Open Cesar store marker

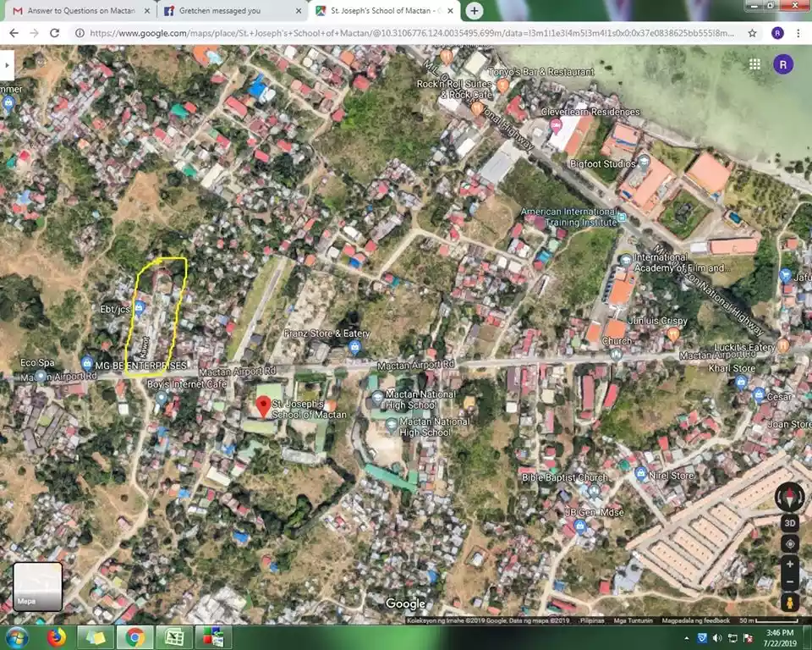[759, 395]
